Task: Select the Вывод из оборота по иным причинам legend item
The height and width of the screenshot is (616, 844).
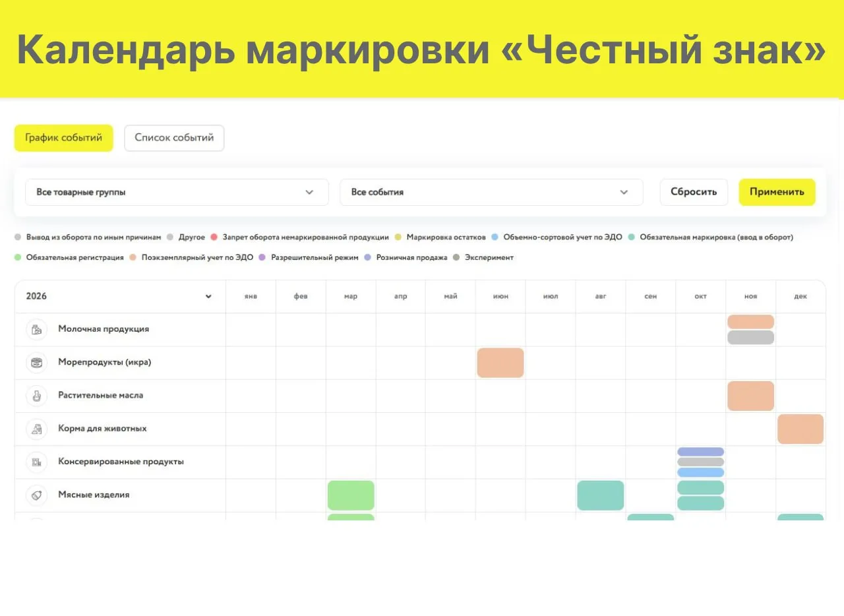Action: pos(88,237)
